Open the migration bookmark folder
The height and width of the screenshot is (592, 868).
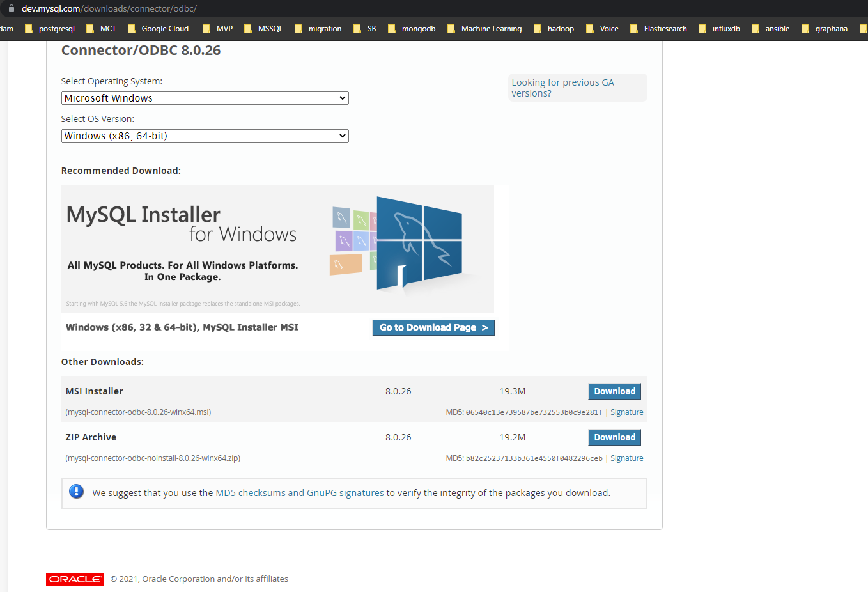pos(318,29)
